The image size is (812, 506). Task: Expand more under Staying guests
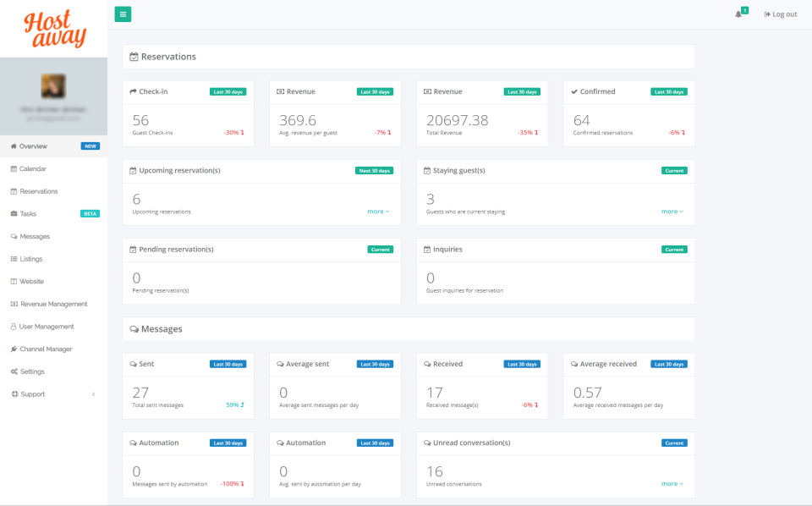click(672, 212)
